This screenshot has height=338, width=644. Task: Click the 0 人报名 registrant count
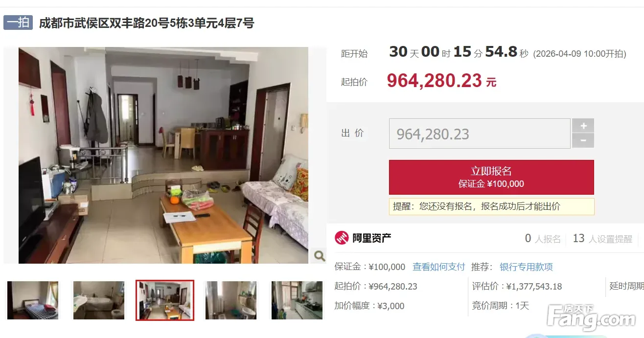(543, 239)
